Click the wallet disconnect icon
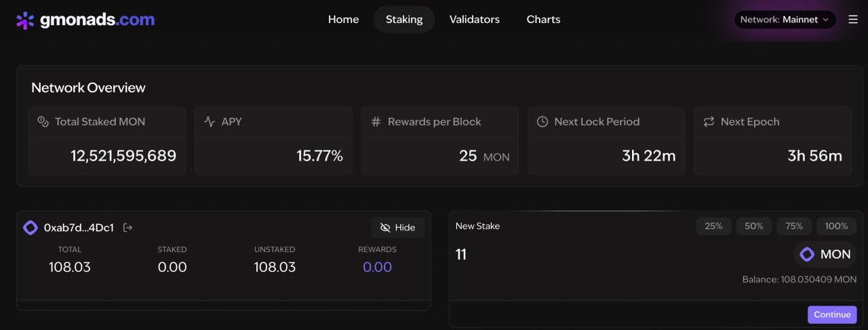The height and width of the screenshot is (330, 868). click(x=127, y=228)
